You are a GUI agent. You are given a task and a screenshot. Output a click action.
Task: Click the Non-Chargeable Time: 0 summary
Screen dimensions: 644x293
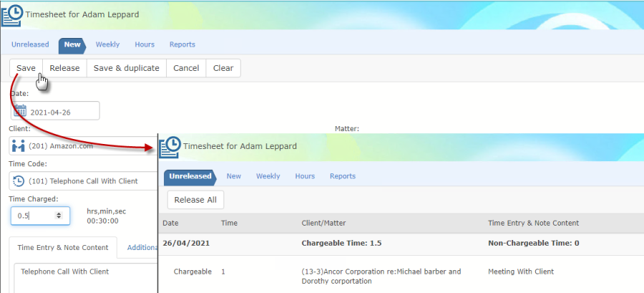click(x=534, y=244)
